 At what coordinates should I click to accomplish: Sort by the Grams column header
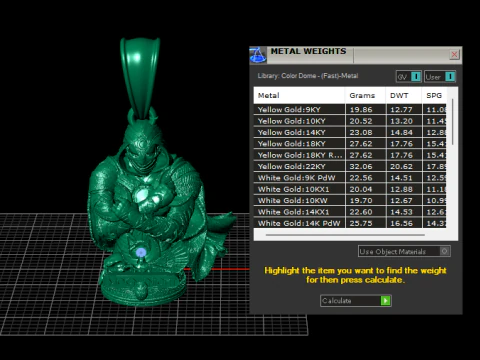click(x=365, y=95)
